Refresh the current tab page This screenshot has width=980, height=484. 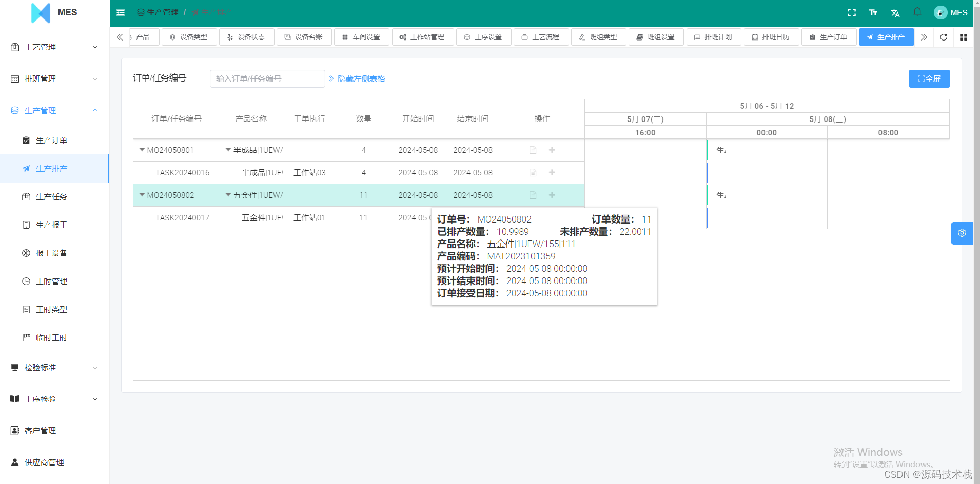click(x=944, y=37)
